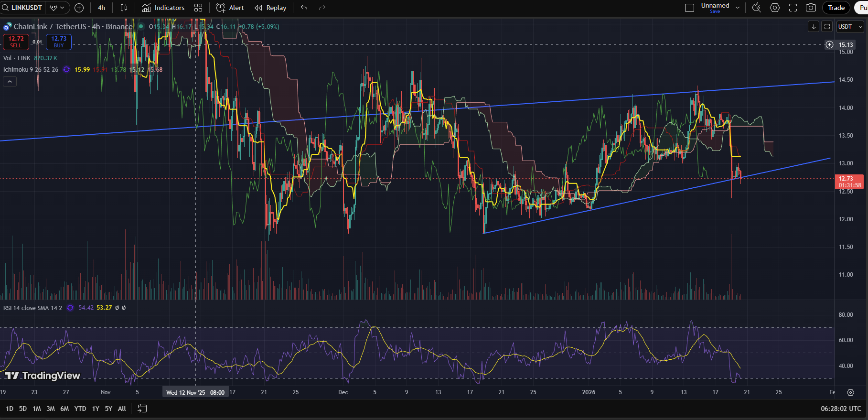Select the 5D time range
This screenshot has width=868, height=420.
23,409
